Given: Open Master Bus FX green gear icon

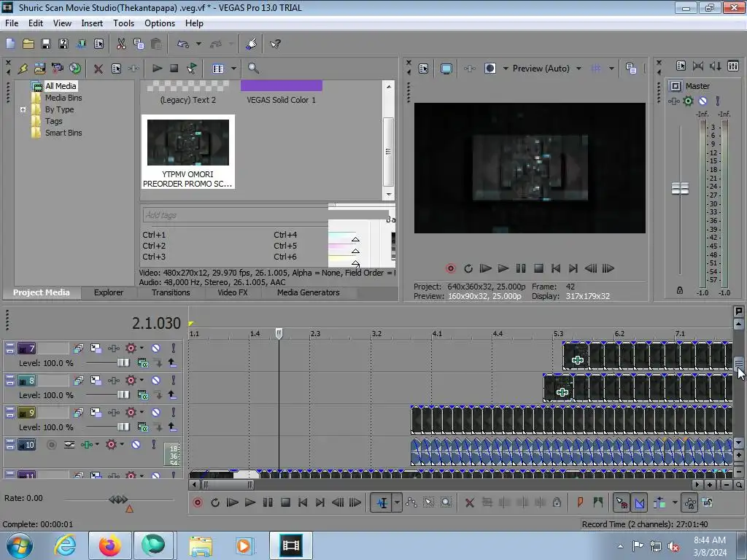Looking at the screenshot, I should (688, 101).
